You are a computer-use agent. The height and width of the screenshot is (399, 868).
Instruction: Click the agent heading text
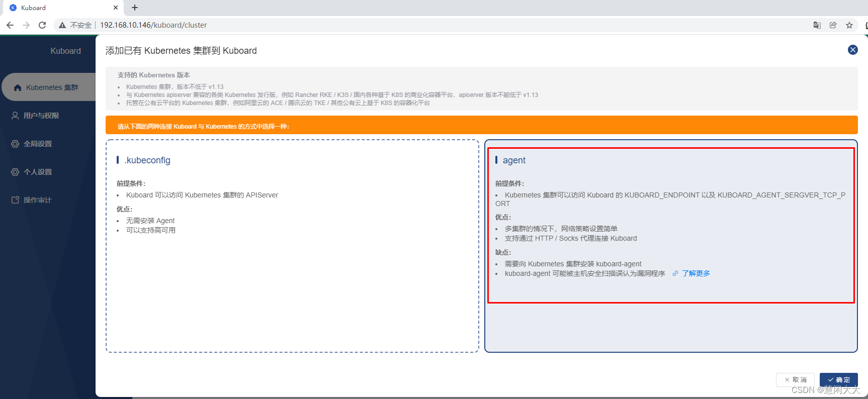(514, 160)
